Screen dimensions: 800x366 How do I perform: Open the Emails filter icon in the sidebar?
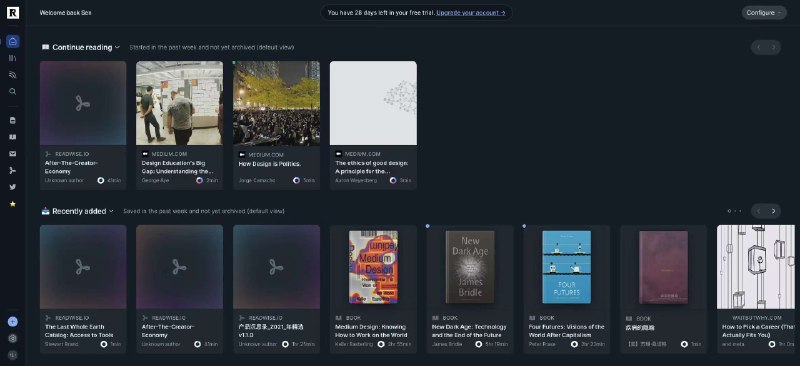(13, 154)
